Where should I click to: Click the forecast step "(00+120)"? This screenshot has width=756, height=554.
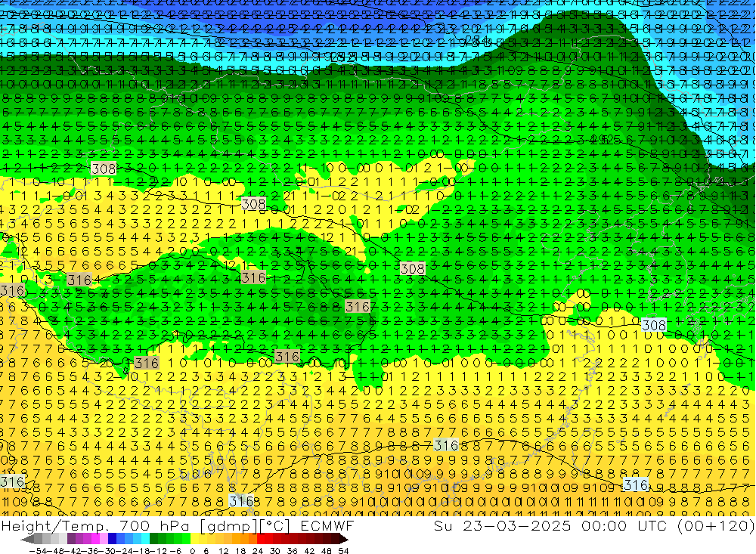tap(716, 526)
